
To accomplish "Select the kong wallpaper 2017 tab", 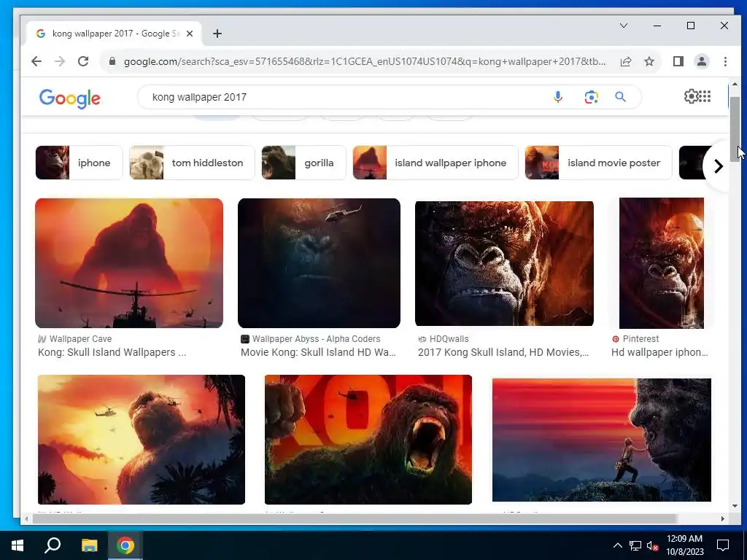I will click(115, 34).
